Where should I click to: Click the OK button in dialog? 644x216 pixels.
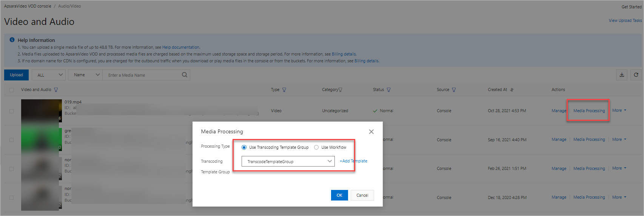(339, 195)
